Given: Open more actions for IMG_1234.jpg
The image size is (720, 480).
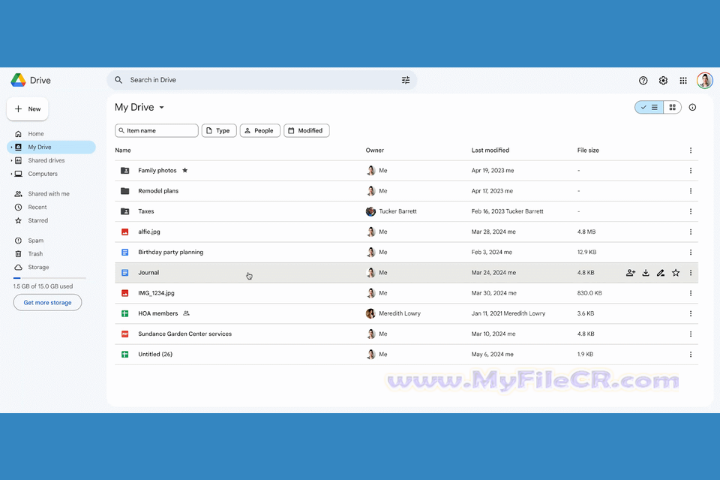Looking at the screenshot, I should coord(691,293).
